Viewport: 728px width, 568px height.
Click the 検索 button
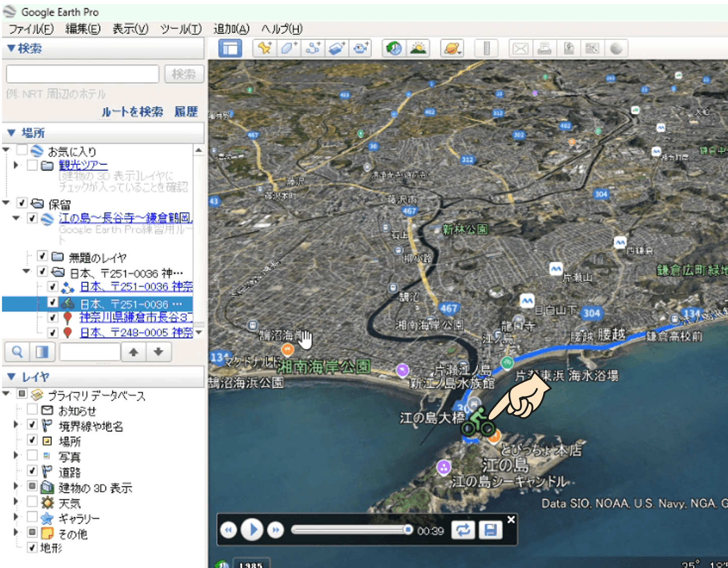coord(184,74)
